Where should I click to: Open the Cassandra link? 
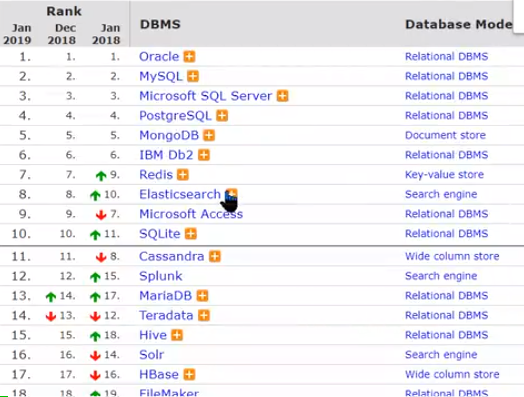pyautogui.click(x=172, y=256)
